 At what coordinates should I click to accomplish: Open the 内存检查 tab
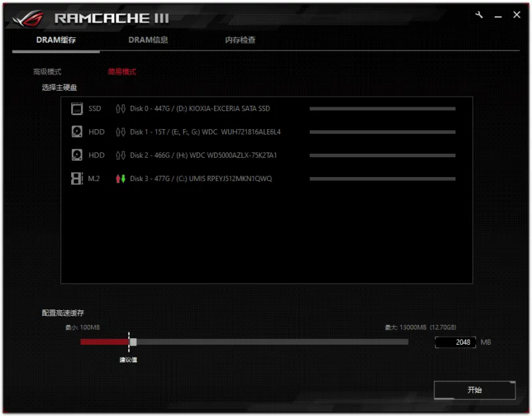[240, 40]
